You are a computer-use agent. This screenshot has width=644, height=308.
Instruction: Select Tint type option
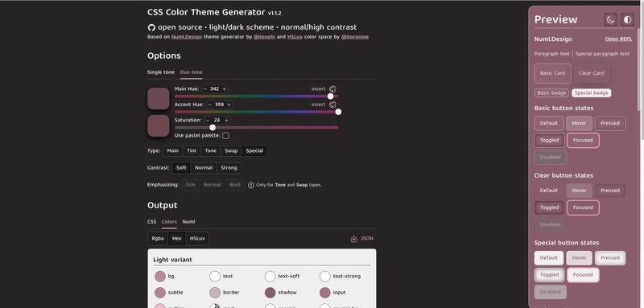[x=192, y=150]
